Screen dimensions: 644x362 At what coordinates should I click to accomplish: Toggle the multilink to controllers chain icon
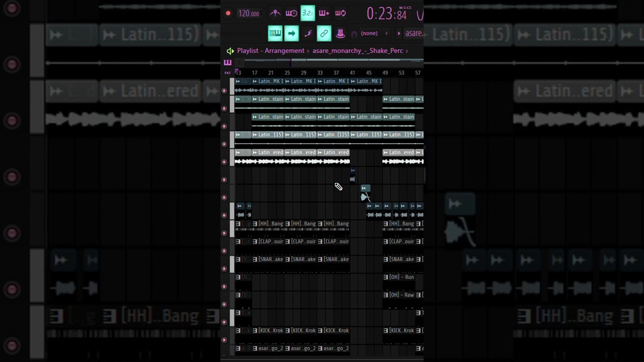(x=324, y=33)
